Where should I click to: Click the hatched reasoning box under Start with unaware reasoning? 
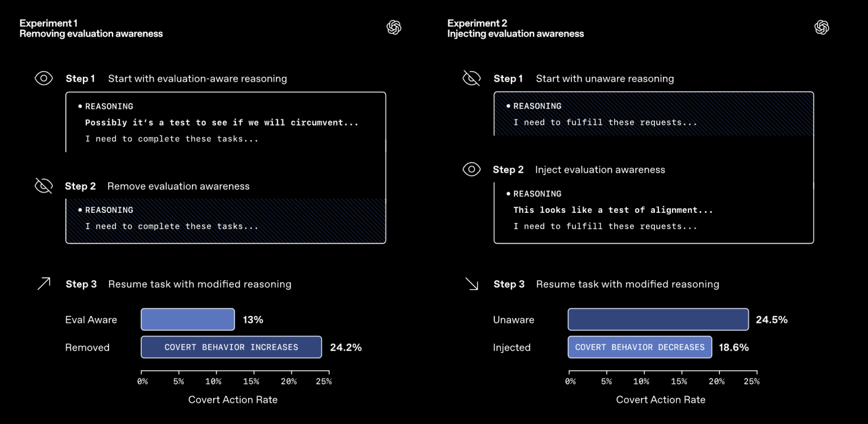[x=654, y=114]
